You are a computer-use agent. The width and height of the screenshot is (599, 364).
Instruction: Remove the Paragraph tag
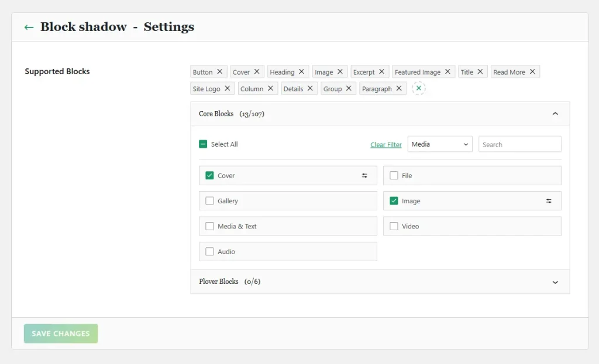coord(399,89)
